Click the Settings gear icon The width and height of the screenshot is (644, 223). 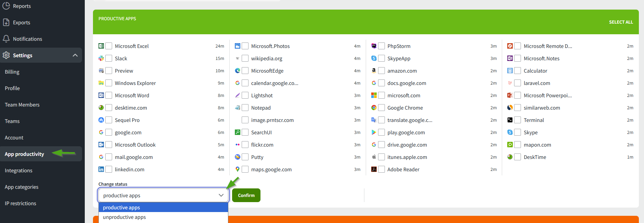(6, 55)
